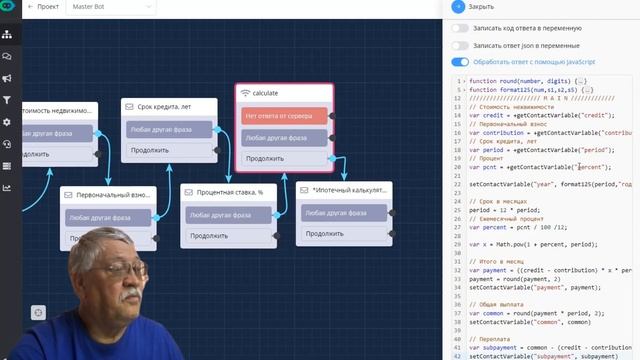Screen dimensions: 640x360
Task: Click code line period = 12 * period
Action: click(x=504, y=210)
